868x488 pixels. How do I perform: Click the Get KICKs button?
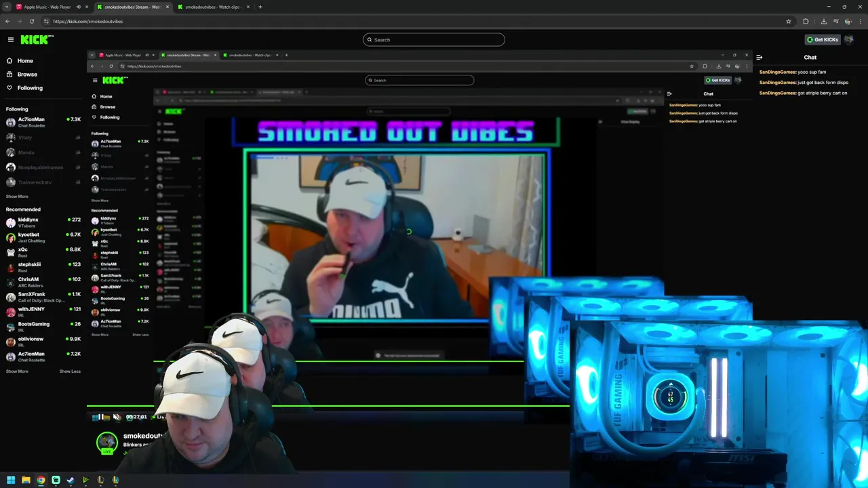pyautogui.click(x=823, y=39)
